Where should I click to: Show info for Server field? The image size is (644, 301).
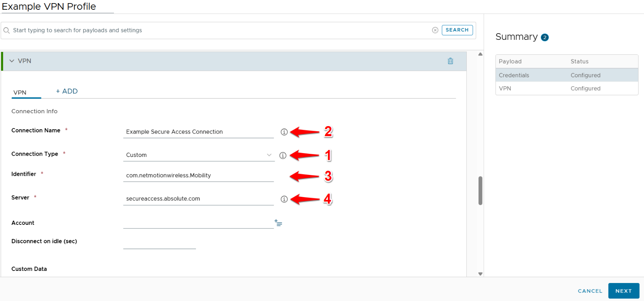click(x=284, y=199)
